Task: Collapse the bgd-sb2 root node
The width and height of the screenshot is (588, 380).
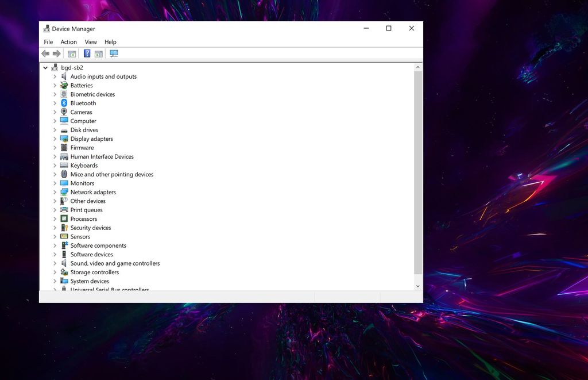Action: [45, 68]
